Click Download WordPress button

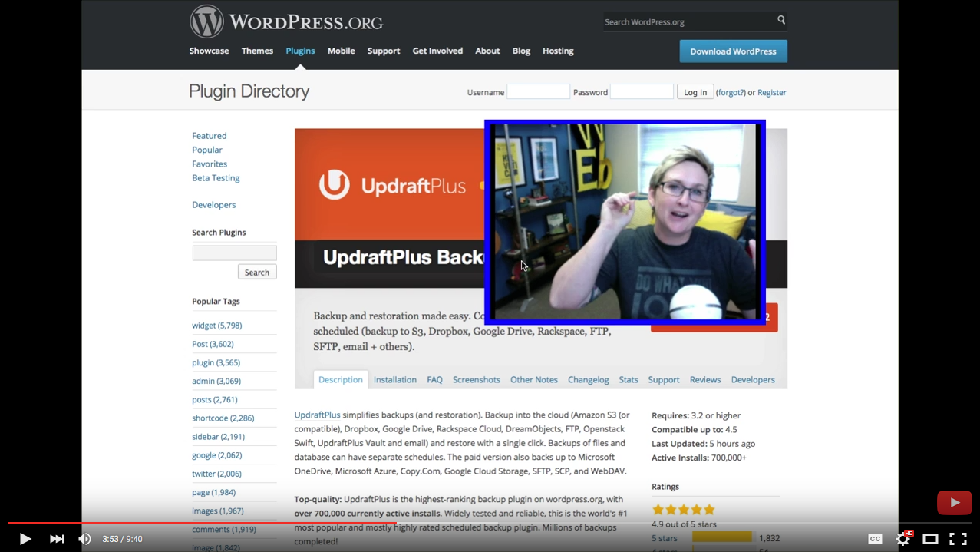733,51
